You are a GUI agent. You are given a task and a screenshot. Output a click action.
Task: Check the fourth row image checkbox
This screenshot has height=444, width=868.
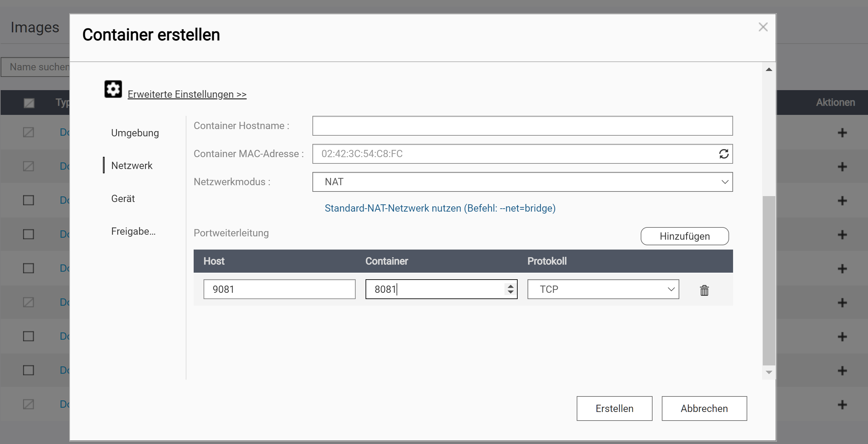[28, 234]
